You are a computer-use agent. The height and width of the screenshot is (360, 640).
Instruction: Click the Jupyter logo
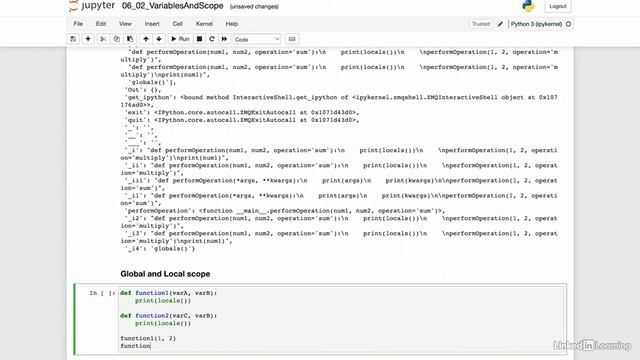pos(92,6)
